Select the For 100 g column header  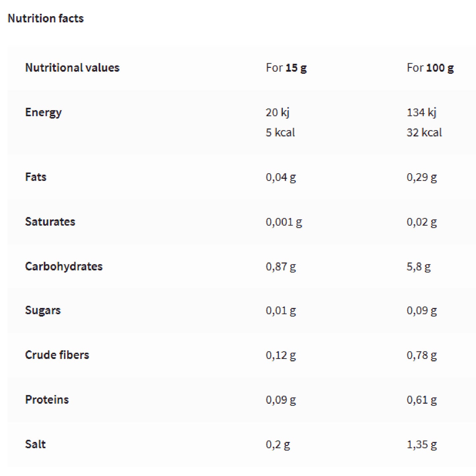[x=430, y=68]
